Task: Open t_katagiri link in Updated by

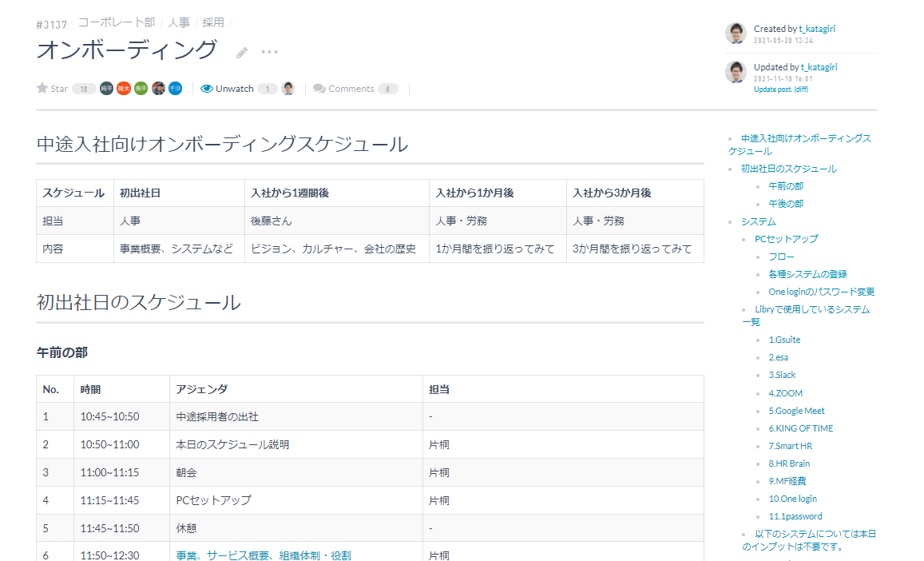Action: tap(819, 67)
